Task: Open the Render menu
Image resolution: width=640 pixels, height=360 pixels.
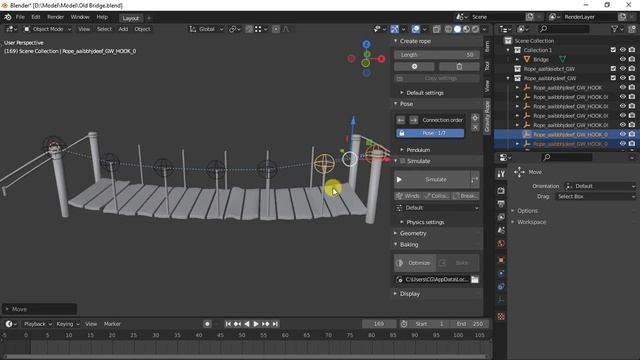Action: (x=56, y=17)
